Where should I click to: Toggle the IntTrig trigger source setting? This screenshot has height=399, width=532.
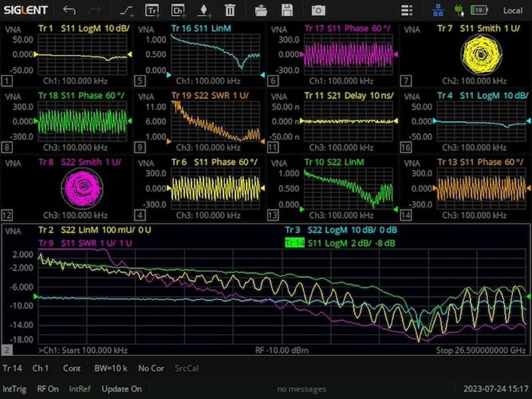coord(14,389)
